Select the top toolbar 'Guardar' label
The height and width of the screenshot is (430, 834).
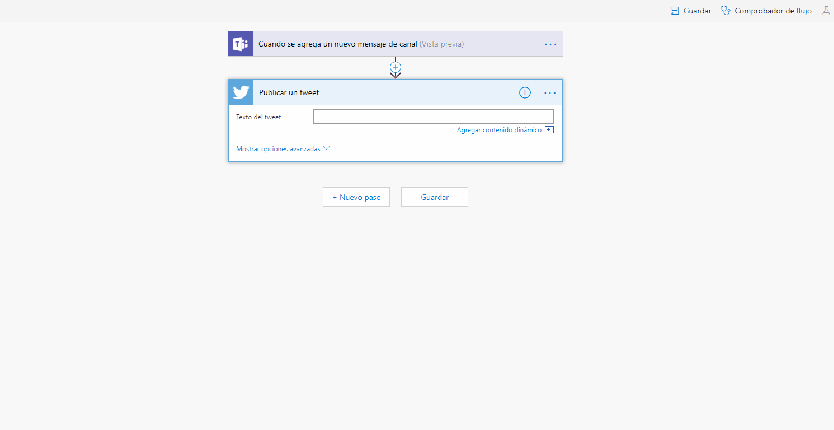point(697,10)
